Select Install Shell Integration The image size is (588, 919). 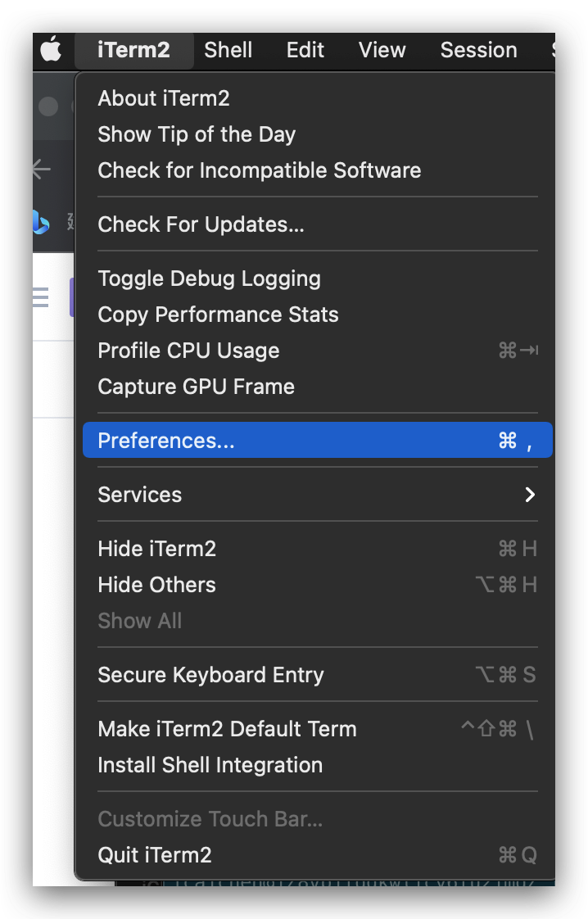[210, 765]
